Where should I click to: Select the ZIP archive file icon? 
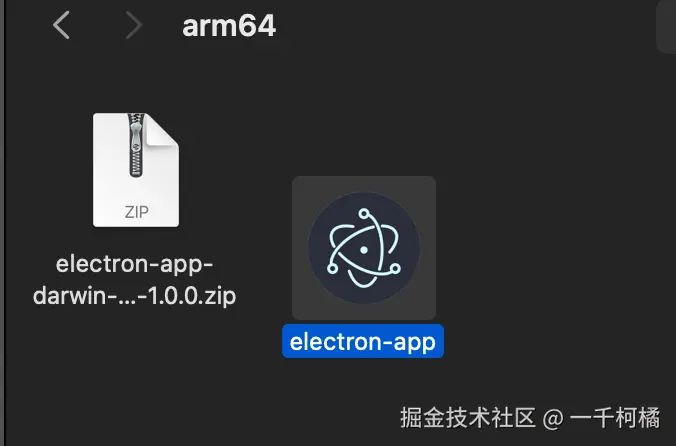click(x=136, y=170)
